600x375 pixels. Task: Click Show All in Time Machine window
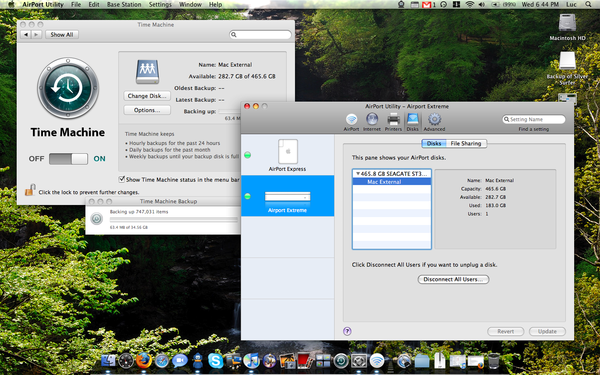point(62,34)
